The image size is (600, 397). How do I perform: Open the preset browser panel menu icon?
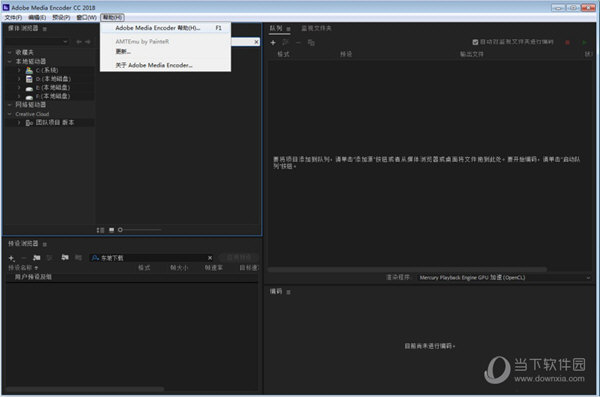pyautogui.click(x=45, y=244)
